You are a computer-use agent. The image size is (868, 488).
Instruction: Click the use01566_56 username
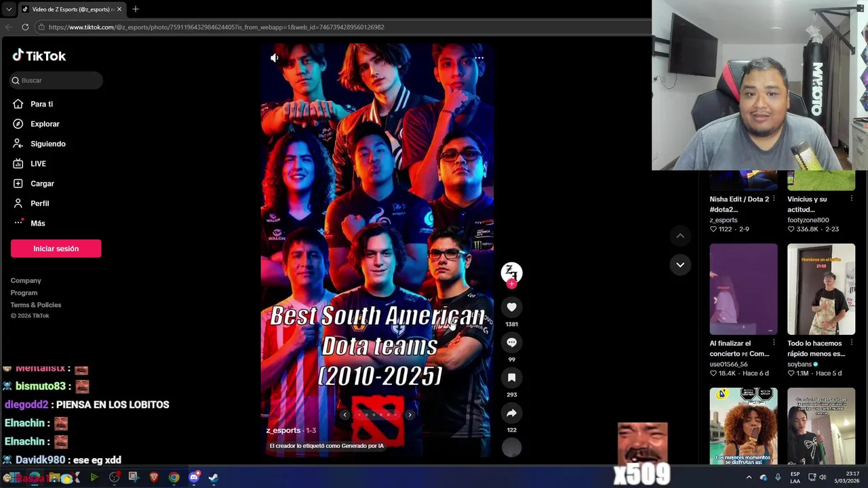coord(729,365)
